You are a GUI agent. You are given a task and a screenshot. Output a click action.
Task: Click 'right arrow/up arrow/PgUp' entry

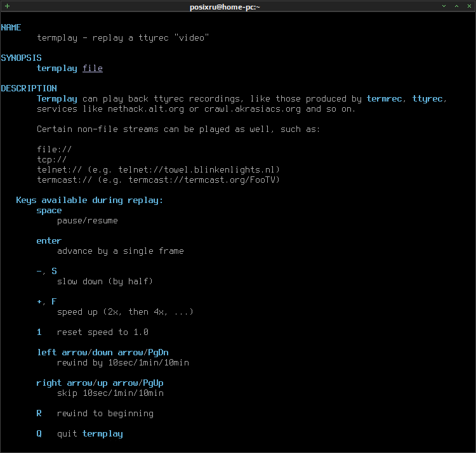point(100,383)
